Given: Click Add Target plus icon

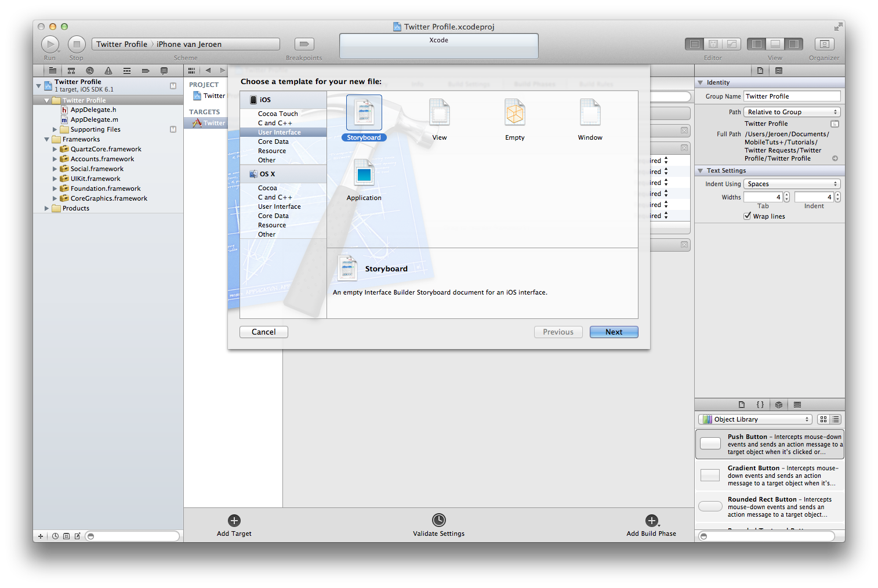Looking at the screenshot, I should (x=234, y=520).
